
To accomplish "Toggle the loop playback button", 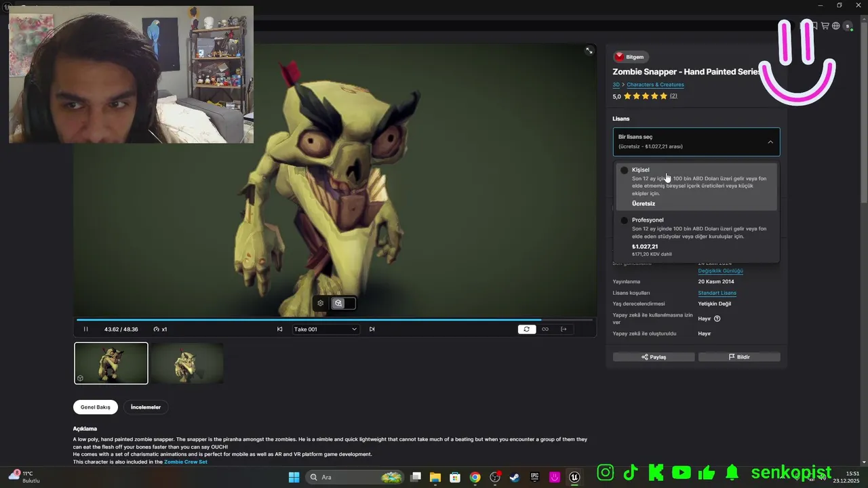I will [526, 329].
